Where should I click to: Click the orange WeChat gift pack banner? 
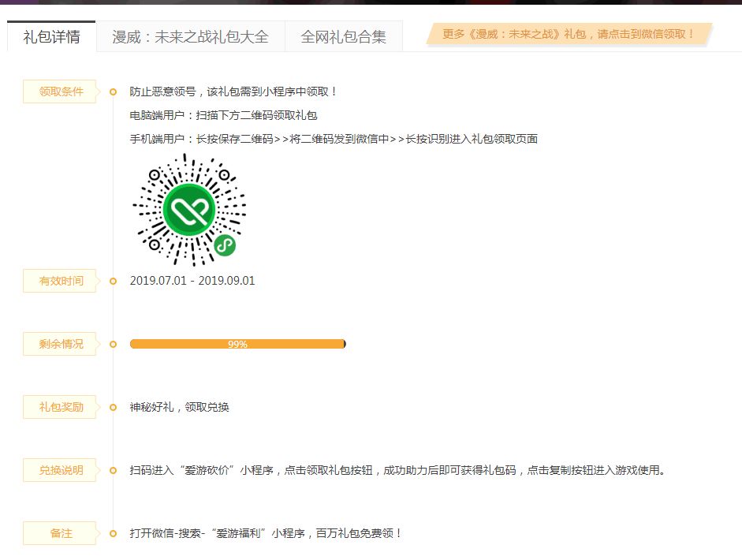click(569, 34)
